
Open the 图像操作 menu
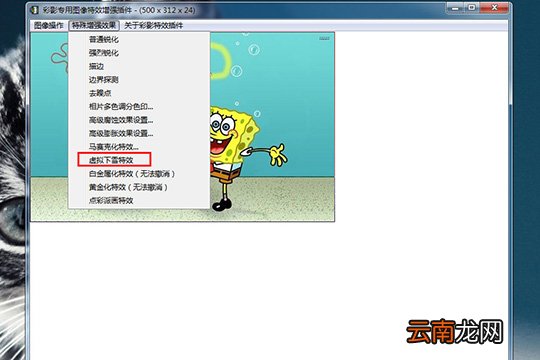49,25
